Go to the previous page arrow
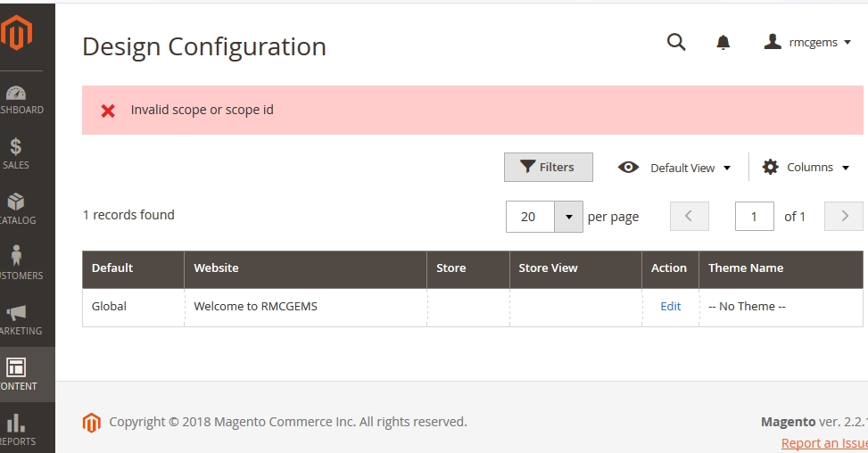Image resolution: width=868 pixels, height=453 pixels. [x=690, y=216]
